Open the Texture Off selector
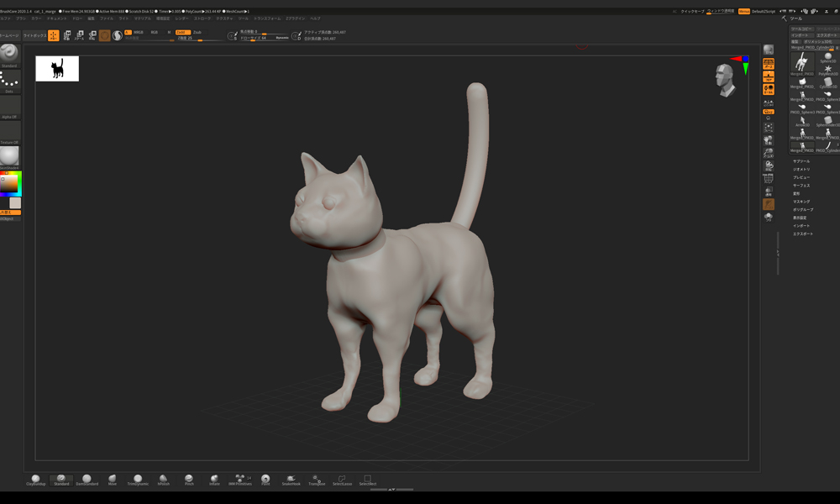This screenshot has height=504, width=840. click(x=9, y=132)
